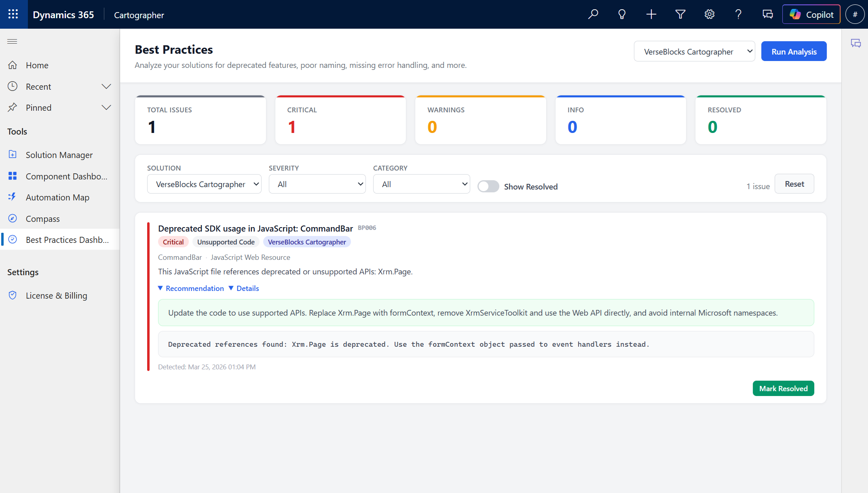
Task: Open the chat icon in top bar
Action: click(768, 15)
